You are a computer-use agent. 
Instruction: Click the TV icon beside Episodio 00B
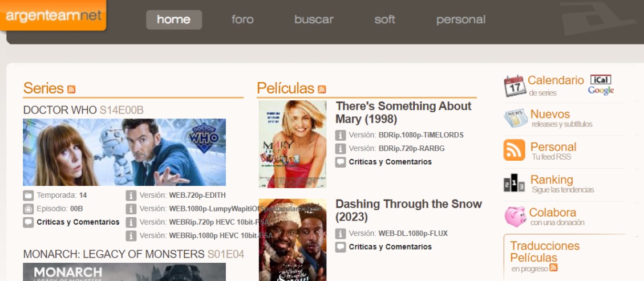pyautogui.click(x=29, y=209)
